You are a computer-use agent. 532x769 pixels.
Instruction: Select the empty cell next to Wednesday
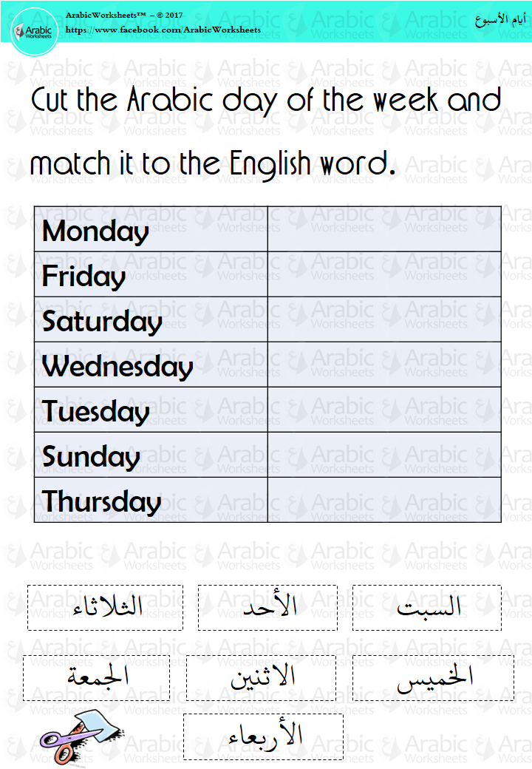coord(384,365)
